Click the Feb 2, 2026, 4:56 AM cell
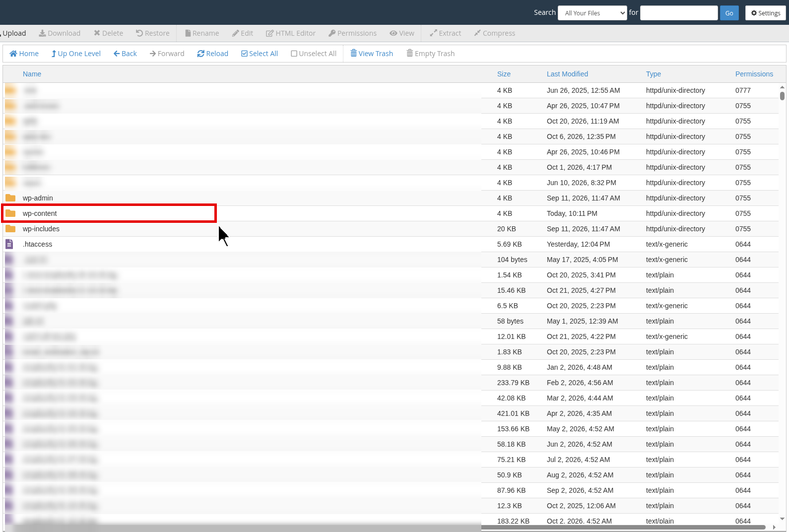Viewport: 789px width, 532px height. coord(580,383)
